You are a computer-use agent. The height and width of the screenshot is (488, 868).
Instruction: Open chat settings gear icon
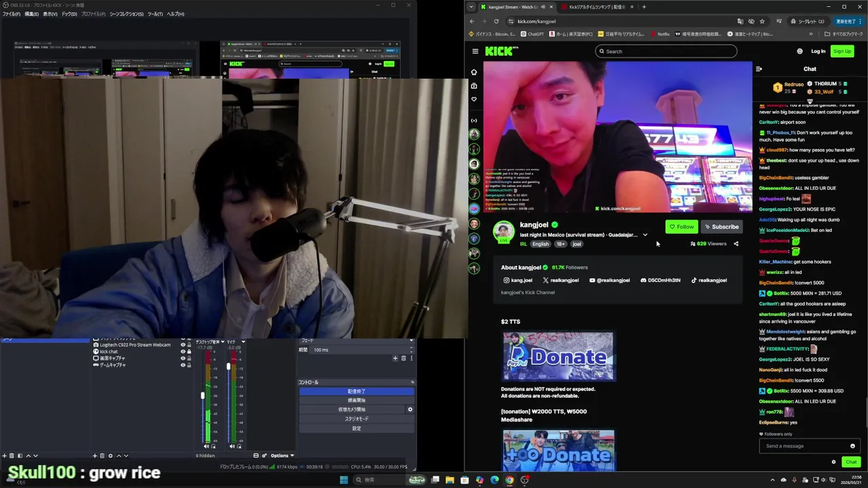coord(833,462)
